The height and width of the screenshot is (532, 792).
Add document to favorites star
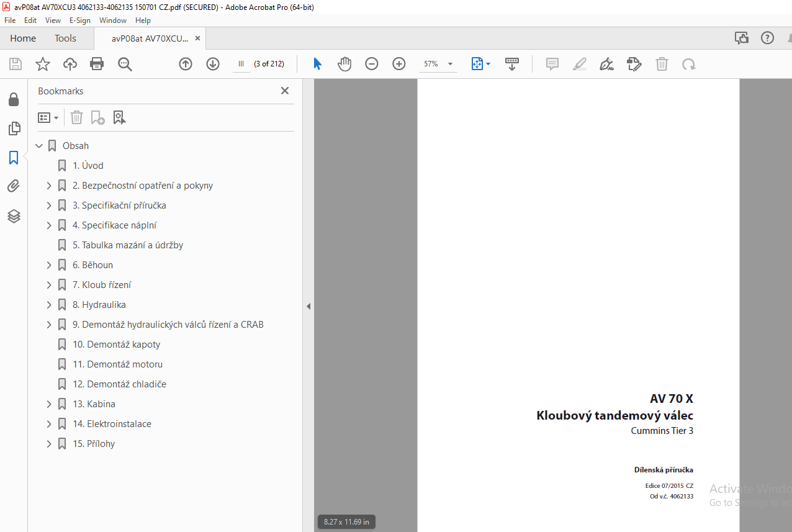click(x=42, y=64)
